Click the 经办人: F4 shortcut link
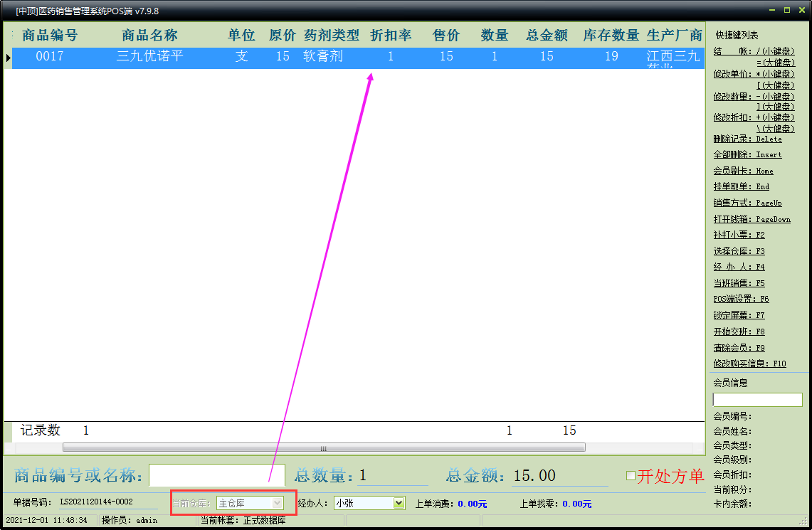Screen dimensions: 812x530 [739, 267]
